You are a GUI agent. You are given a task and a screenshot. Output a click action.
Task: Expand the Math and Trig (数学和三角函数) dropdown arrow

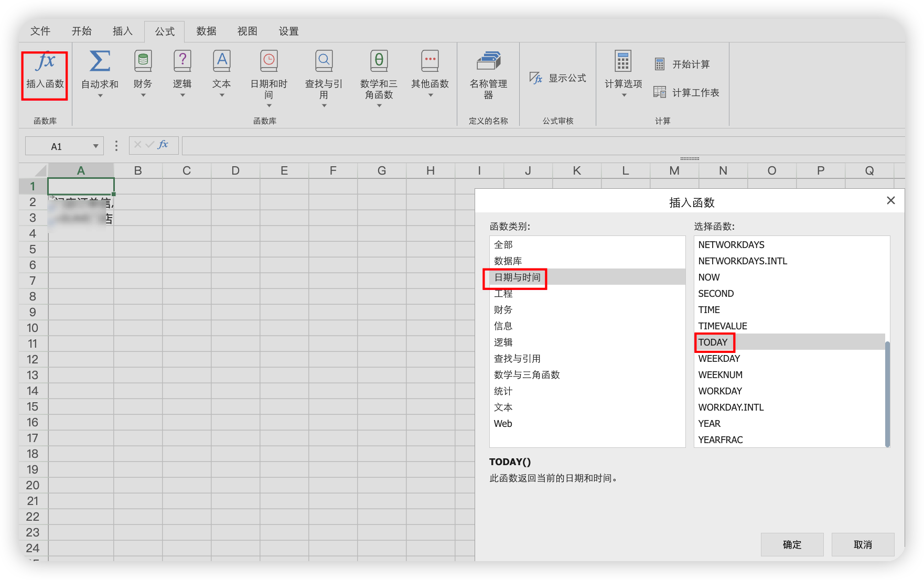point(379,106)
